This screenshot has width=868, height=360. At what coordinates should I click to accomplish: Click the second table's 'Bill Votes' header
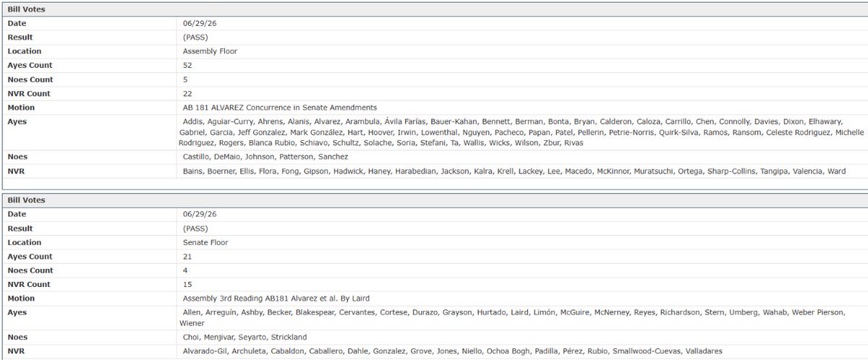tap(25, 200)
